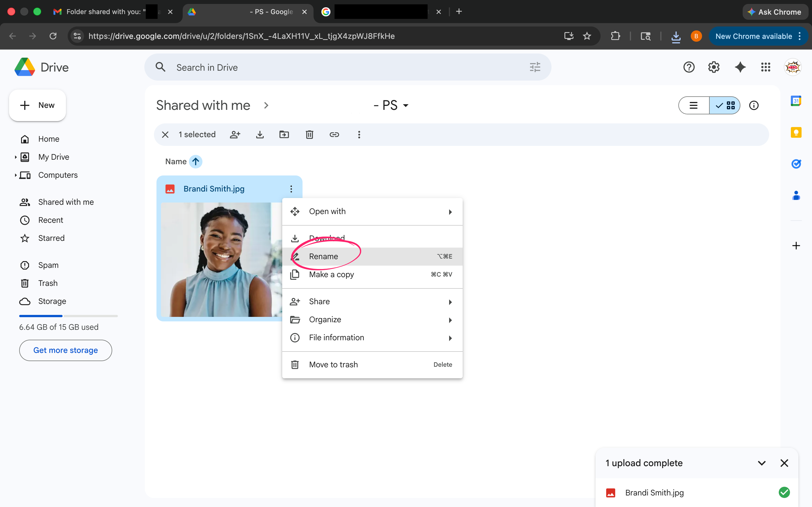This screenshot has height=507, width=812.
Task: Choose Rename from the context menu
Action: click(x=323, y=257)
